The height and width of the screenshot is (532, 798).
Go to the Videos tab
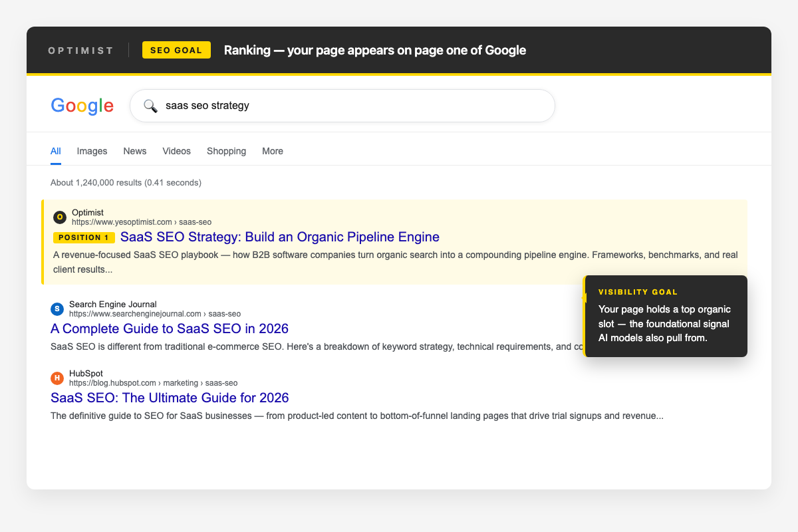pyautogui.click(x=177, y=151)
